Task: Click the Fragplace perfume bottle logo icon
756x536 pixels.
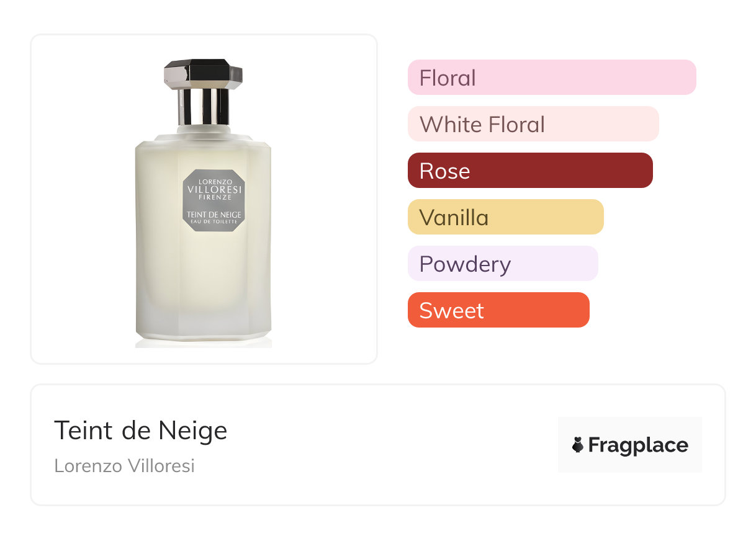Action: (x=578, y=445)
